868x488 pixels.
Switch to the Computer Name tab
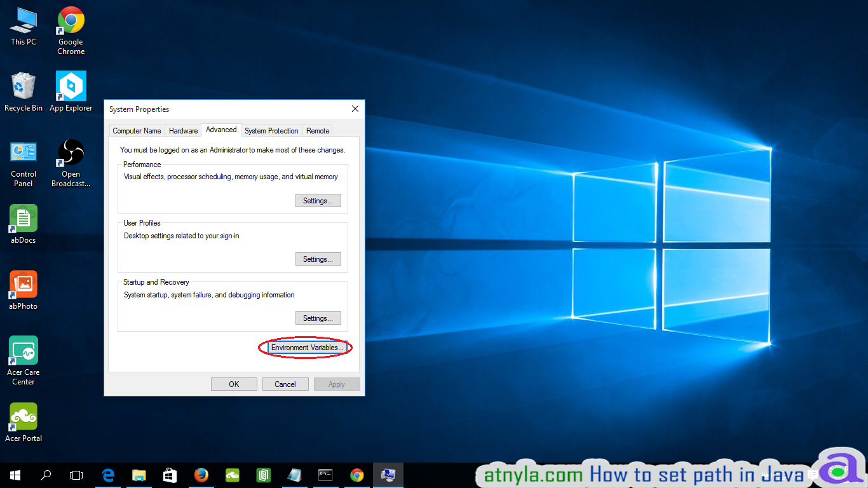pos(137,131)
